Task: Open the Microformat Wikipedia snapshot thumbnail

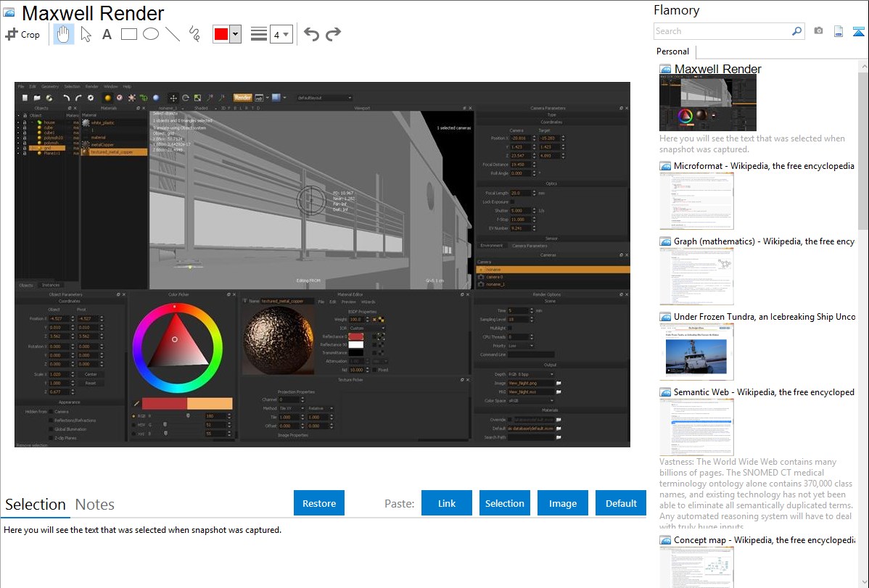Action: 696,201
